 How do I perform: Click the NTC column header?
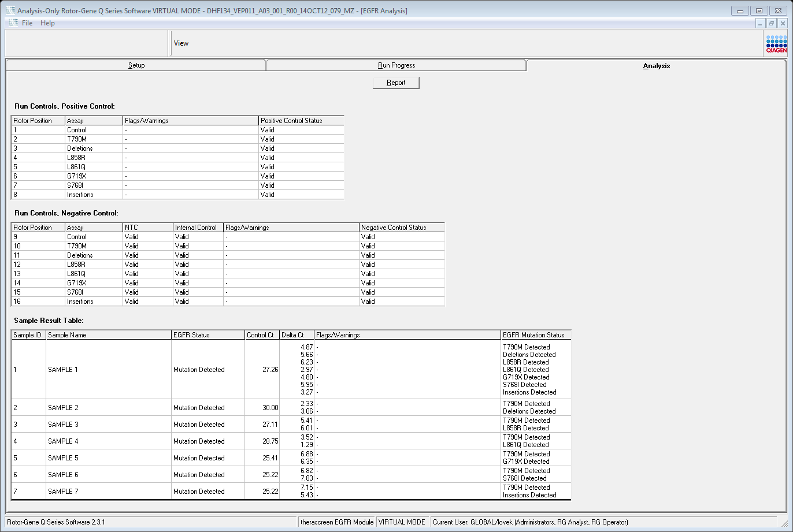tap(148, 228)
